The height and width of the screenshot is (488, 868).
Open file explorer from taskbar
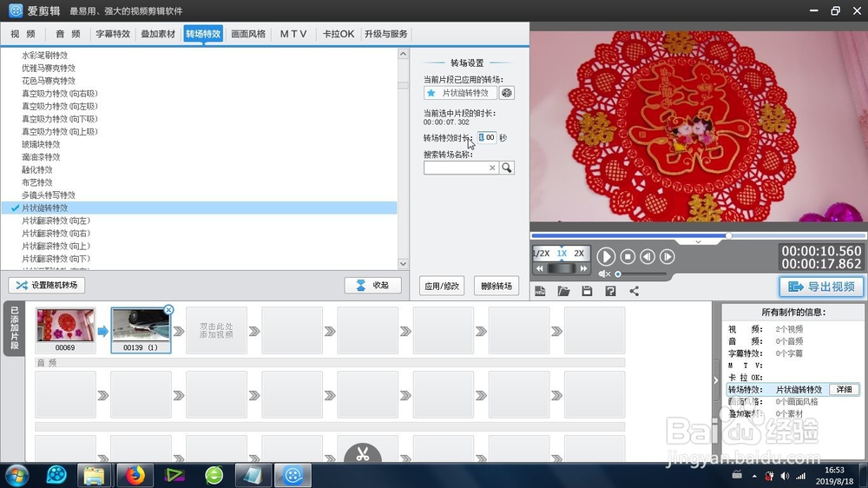click(95, 475)
